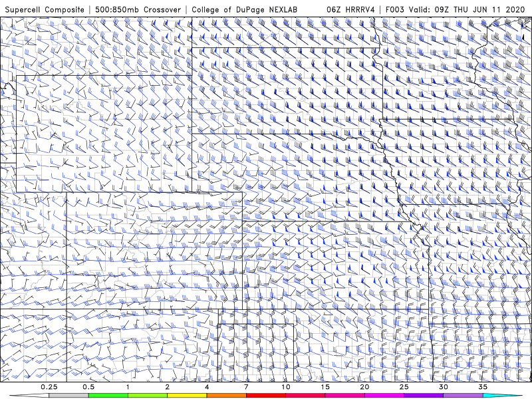The image size is (532, 399).
Task: Select the yellow-green colorbar segment after 1
Action: [148, 396]
